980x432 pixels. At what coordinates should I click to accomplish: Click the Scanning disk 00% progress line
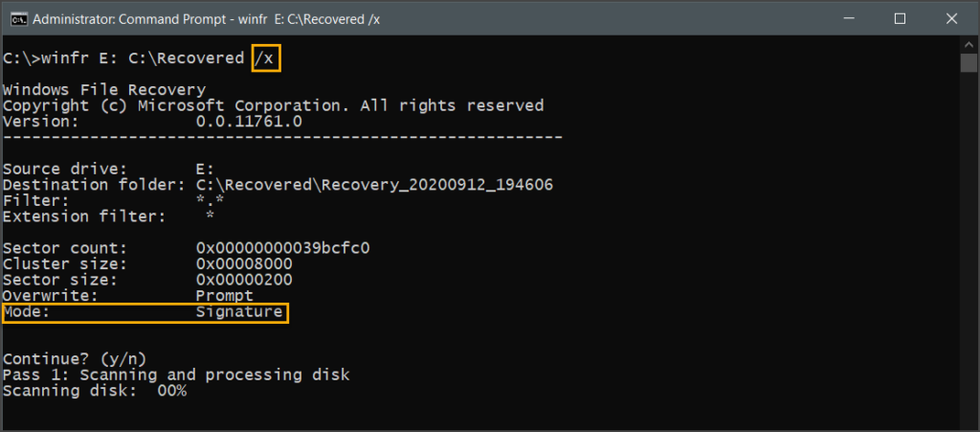95,392
